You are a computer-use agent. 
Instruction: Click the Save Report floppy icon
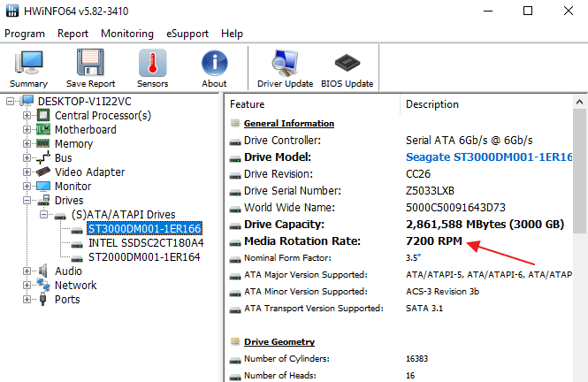[90, 69]
